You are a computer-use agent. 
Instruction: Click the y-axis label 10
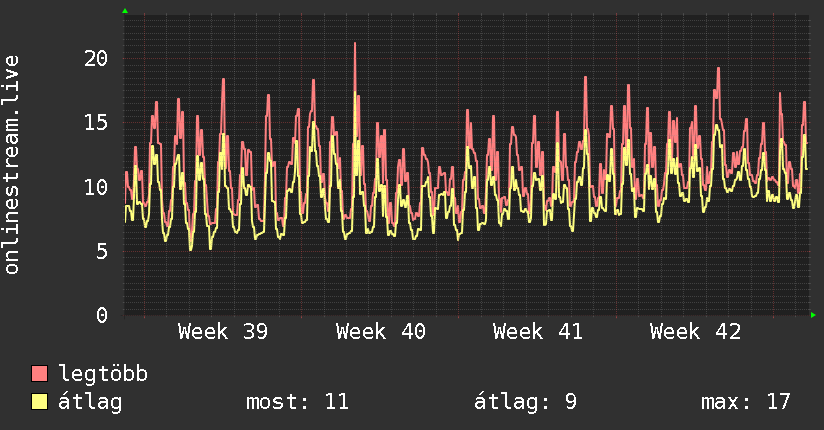coord(96,187)
